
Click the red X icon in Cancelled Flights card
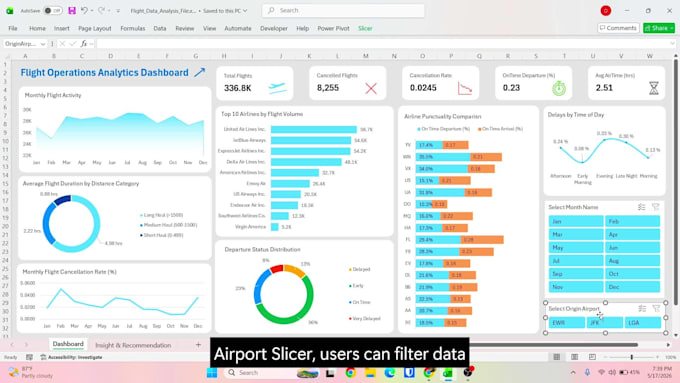point(371,88)
